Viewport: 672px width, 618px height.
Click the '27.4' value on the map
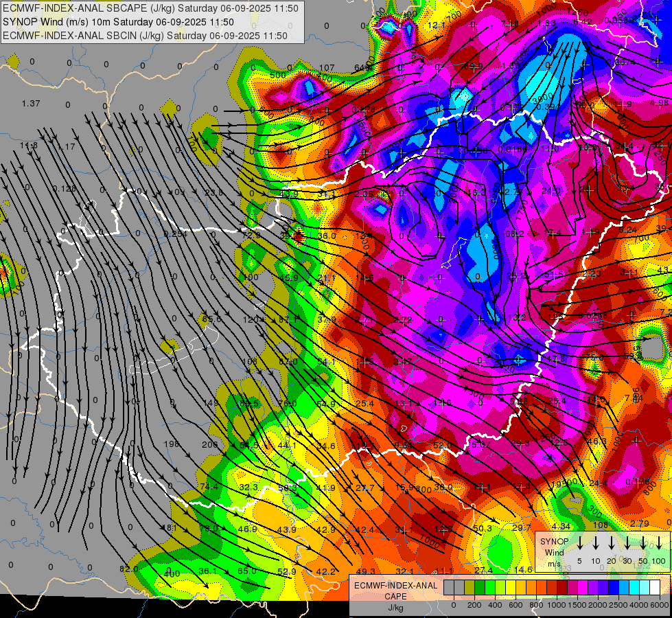pyautogui.click(x=483, y=571)
